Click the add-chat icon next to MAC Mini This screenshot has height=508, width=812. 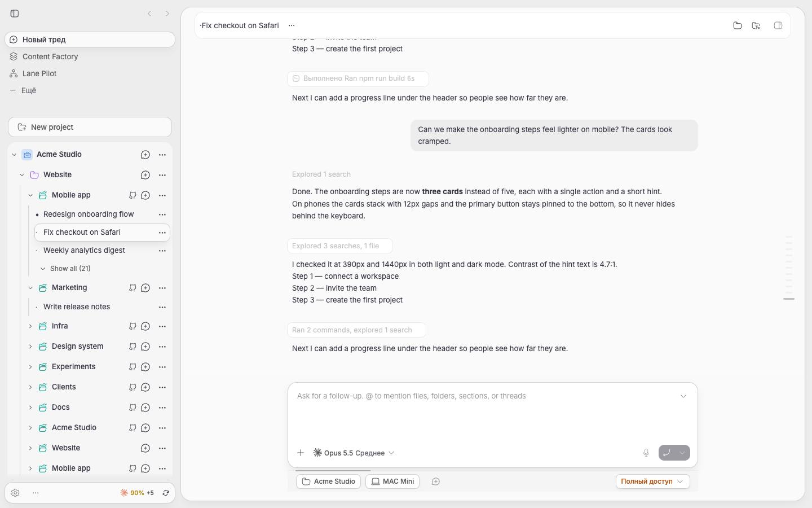pos(436,481)
